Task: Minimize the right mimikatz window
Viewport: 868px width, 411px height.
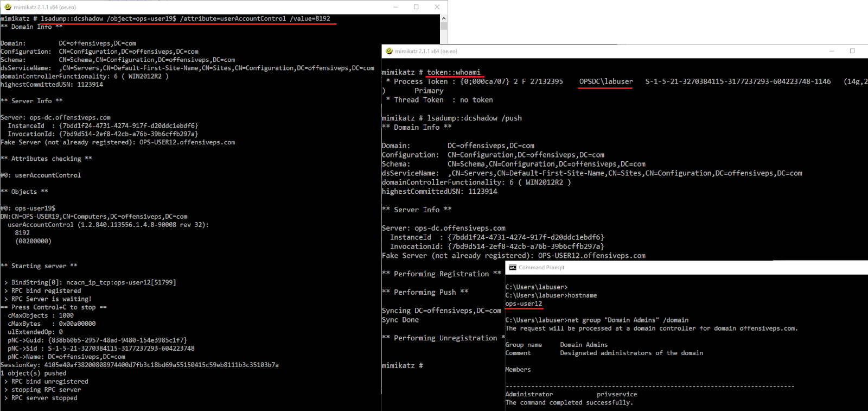Action: pyautogui.click(x=832, y=51)
